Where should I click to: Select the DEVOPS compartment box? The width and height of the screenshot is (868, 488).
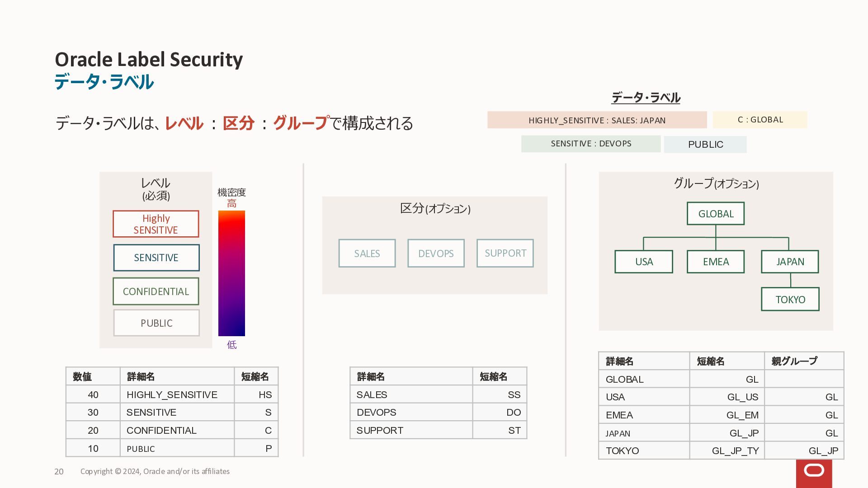point(436,253)
